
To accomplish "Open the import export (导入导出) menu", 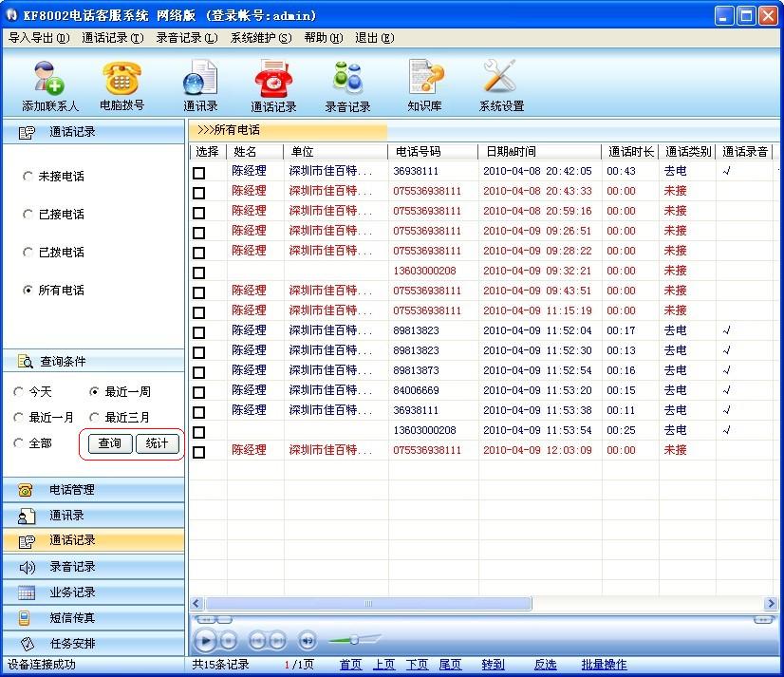I will pos(39,38).
